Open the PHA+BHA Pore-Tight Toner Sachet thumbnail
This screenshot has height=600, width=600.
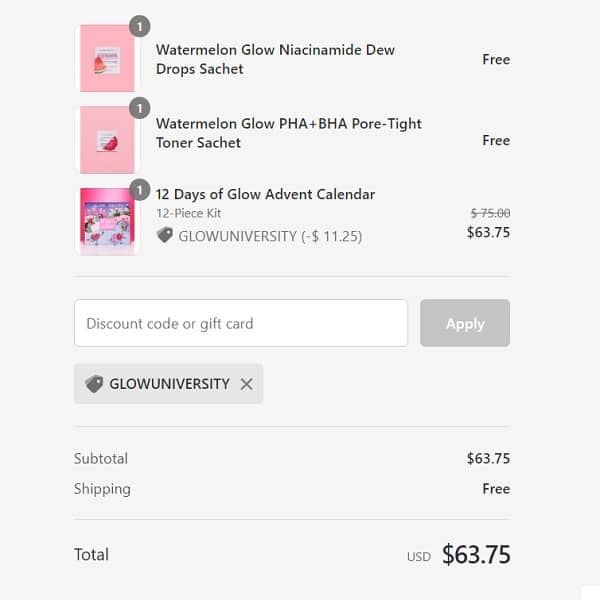[107, 140]
